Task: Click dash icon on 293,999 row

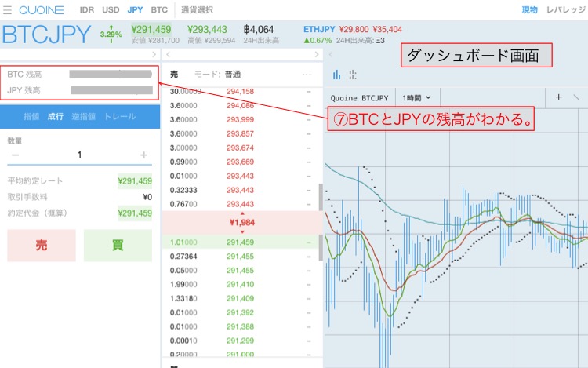Action: click(309, 120)
